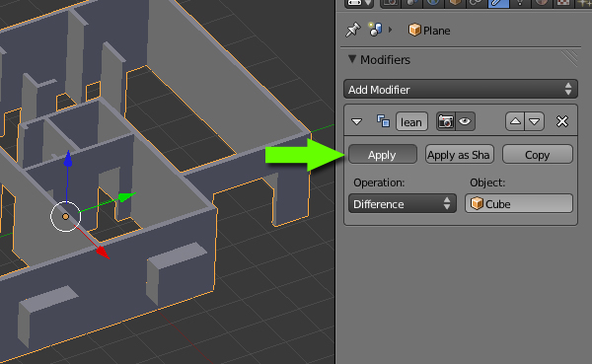Collapse the Modifiers panel
This screenshot has width=592, height=364.
click(352, 59)
